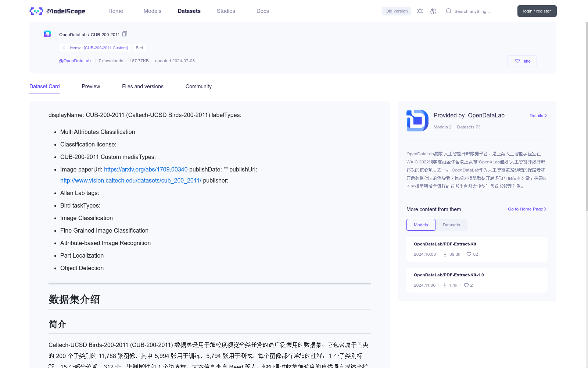The image size is (588, 368).
Task: Click the download icon on the PDF-Extract-Kit card
Action: point(445,254)
